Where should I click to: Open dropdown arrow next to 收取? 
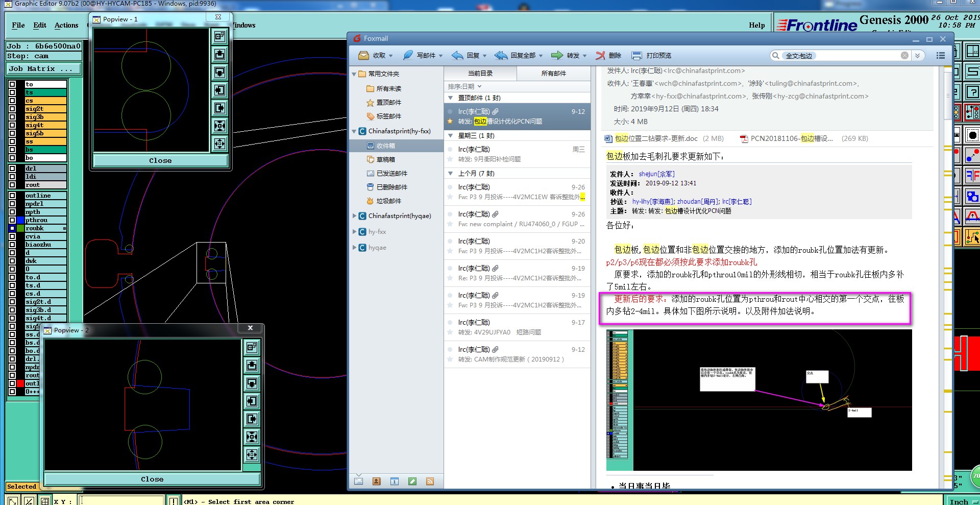pyautogui.click(x=391, y=56)
